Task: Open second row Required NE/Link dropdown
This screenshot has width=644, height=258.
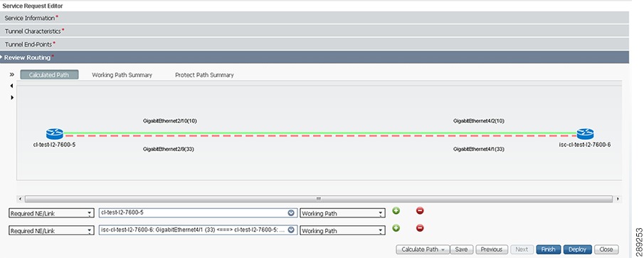Action: tap(52, 231)
